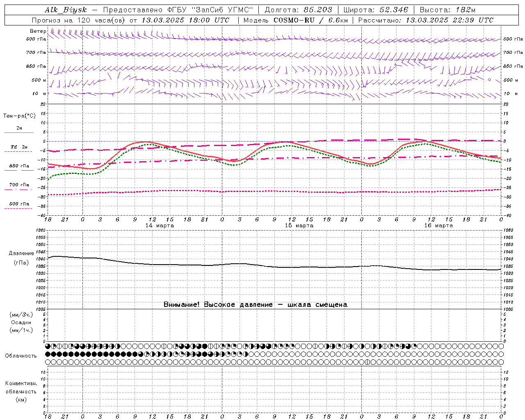Select the 'Долгота: 85.203' longitude value
Viewport: 525px width, 420px height.
(x=298, y=10)
